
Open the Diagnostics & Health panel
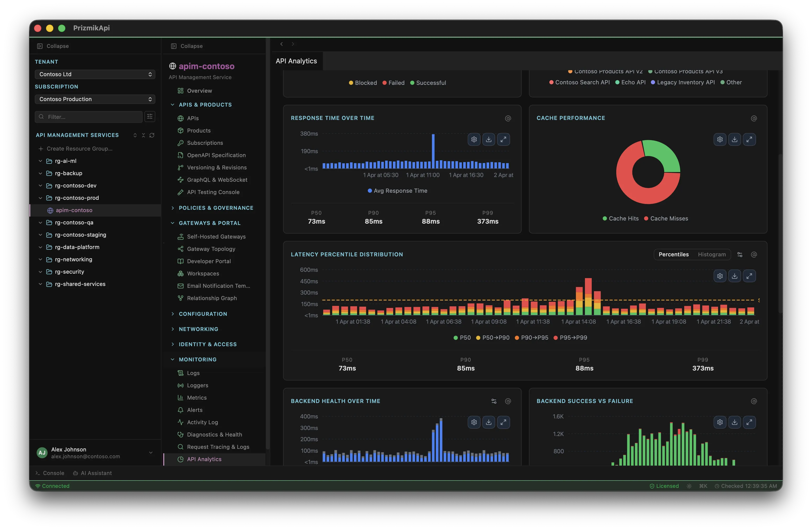[x=214, y=434]
